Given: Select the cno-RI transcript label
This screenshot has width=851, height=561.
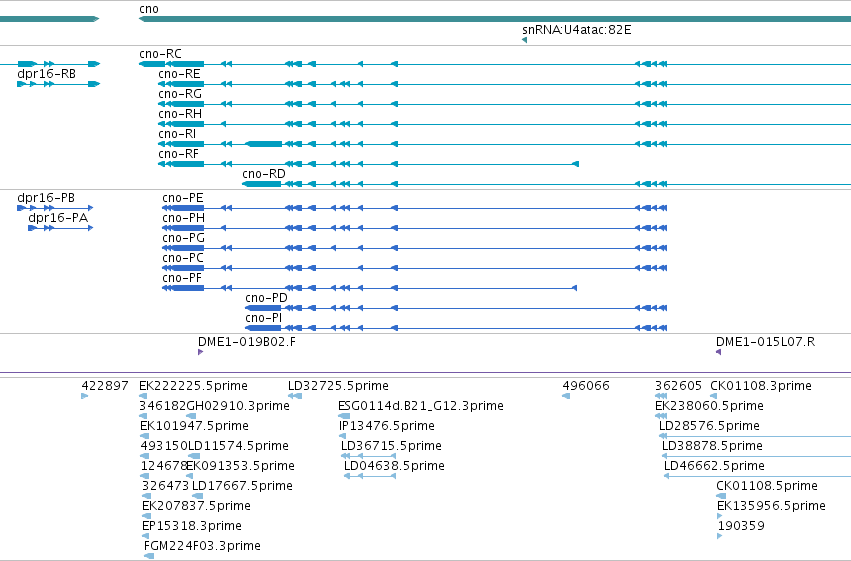Looking at the screenshot, I should click(177, 134).
